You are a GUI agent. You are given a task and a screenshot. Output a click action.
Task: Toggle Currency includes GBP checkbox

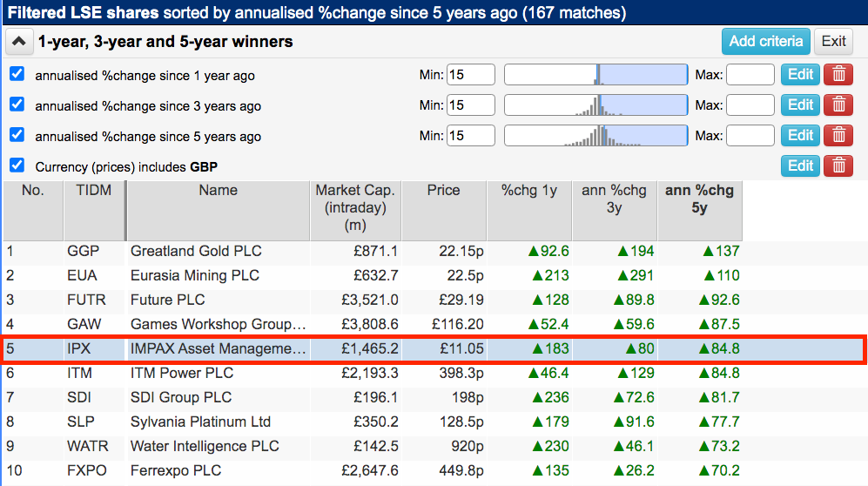tap(17, 165)
